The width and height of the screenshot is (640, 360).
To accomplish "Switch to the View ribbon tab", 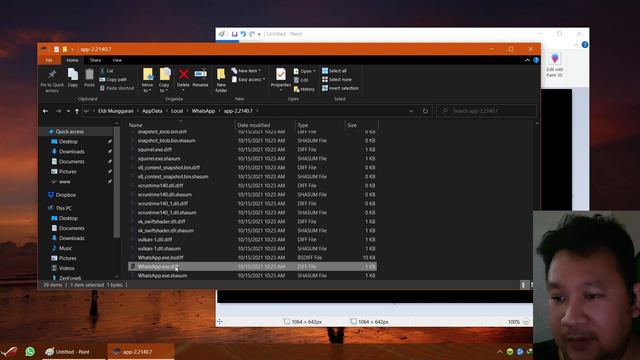I will (x=117, y=60).
